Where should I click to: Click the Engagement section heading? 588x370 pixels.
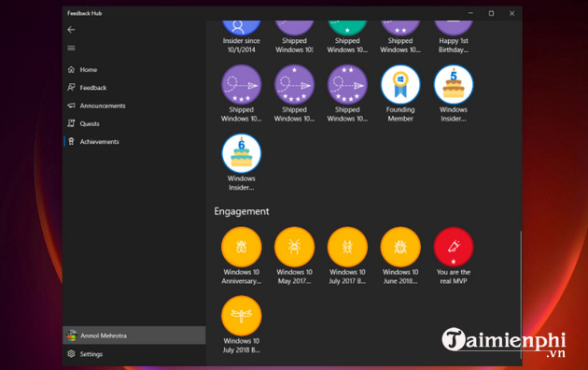(242, 211)
